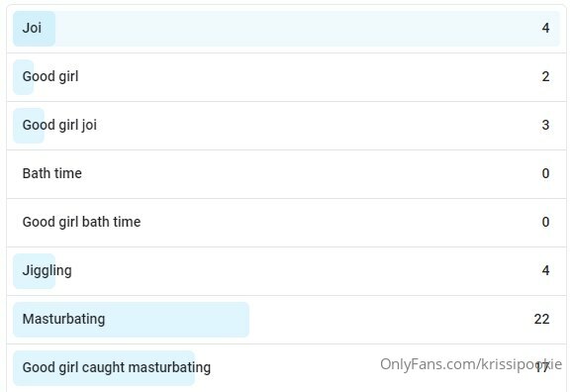The image size is (573, 392).
Task: Select the "Good girl caught masturbating" option label
Action: (x=117, y=367)
